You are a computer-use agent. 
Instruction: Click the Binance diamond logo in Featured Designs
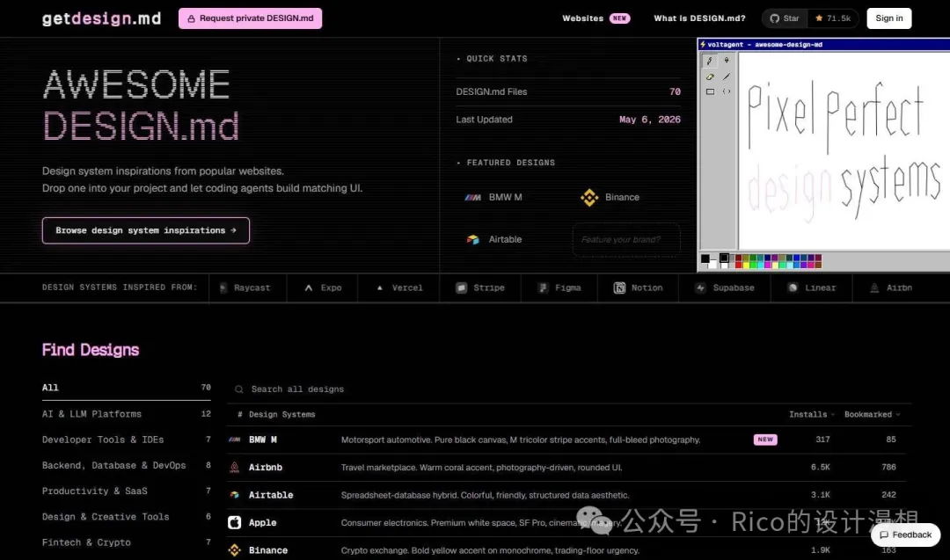coord(589,197)
